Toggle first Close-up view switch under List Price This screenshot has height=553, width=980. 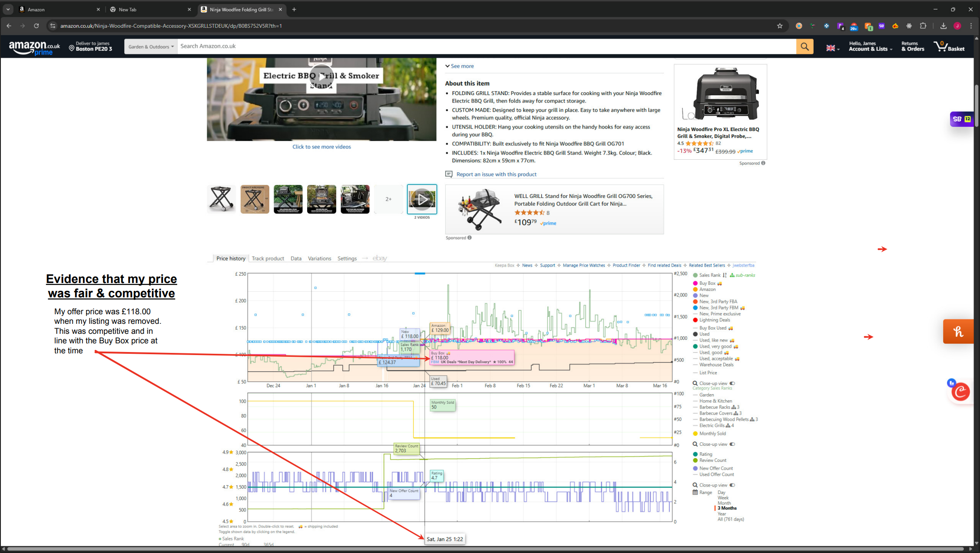tap(732, 383)
